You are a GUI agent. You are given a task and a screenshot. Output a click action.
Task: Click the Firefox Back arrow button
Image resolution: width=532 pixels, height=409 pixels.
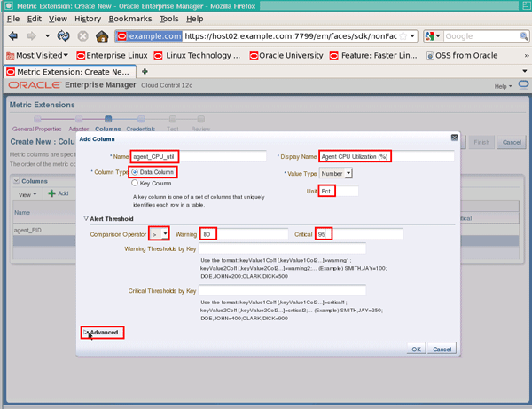point(13,36)
